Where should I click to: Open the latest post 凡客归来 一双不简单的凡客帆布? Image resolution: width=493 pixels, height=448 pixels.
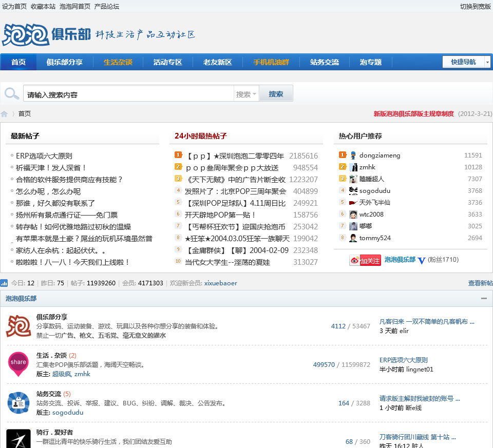point(427,321)
